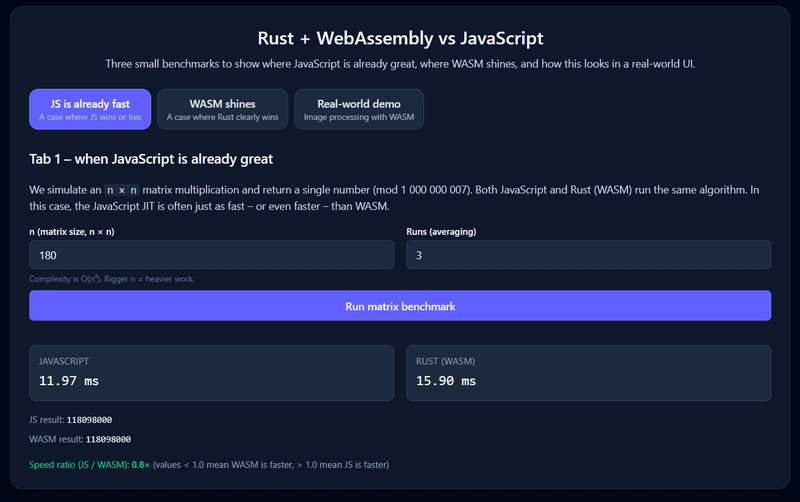
Task: Click the matrix size n input field
Action: [x=211, y=255]
